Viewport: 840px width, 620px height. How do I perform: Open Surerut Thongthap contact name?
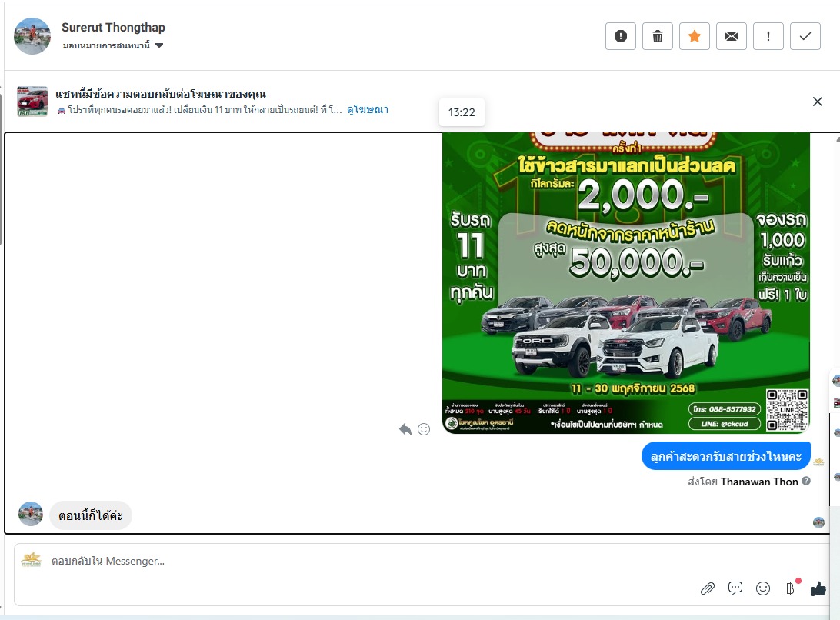[x=113, y=28]
